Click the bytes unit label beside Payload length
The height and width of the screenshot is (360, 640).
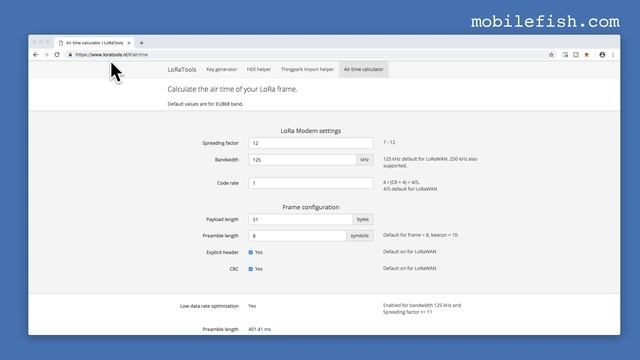pos(362,220)
